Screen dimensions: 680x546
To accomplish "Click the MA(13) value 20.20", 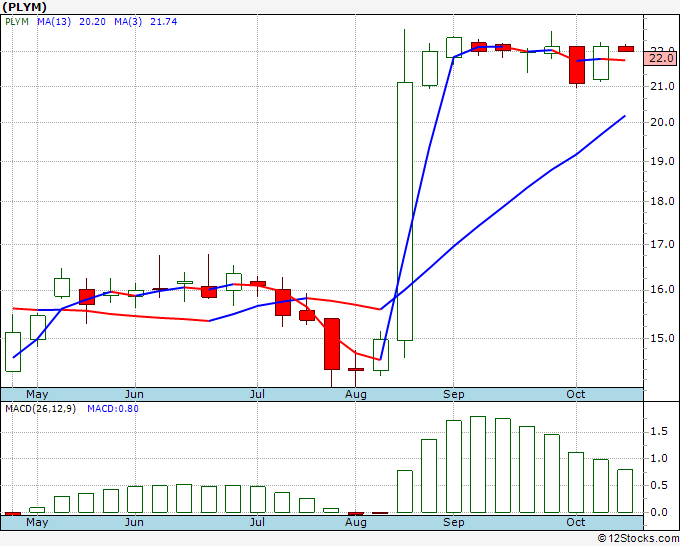I will point(92,22).
